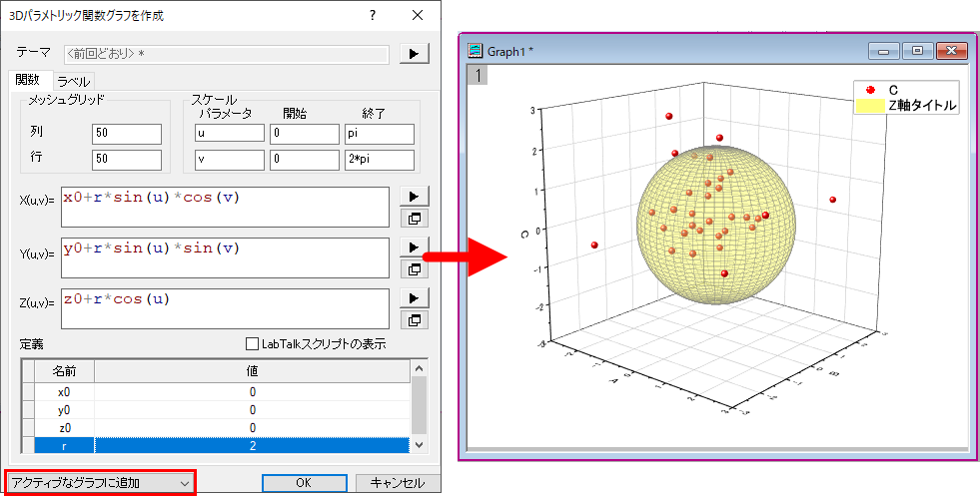Click the C axis title on Graph1
The height and width of the screenshot is (496, 980).
click(x=525, y=234)
